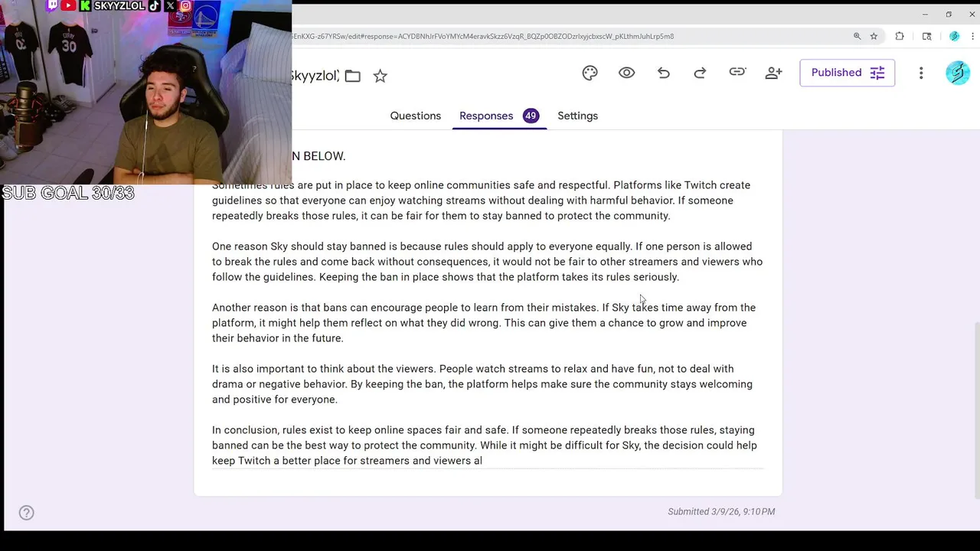Click the paragraph starting 'In conclusion, rules exist'

485,445
